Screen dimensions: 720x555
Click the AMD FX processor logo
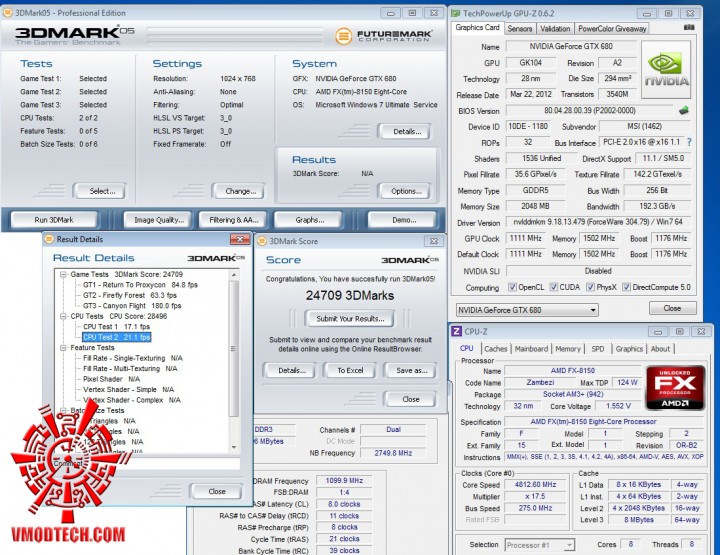coord(675,387)
